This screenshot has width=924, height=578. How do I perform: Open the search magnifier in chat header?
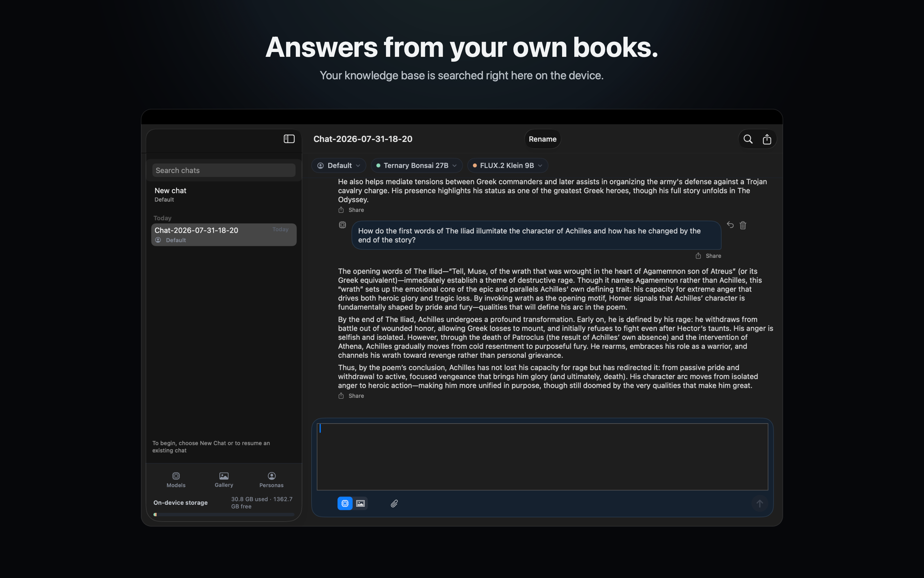[x=748, y=139]
